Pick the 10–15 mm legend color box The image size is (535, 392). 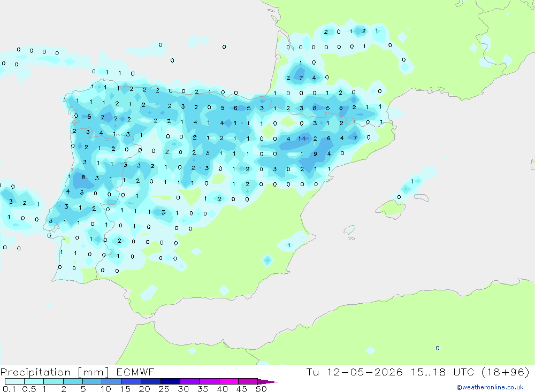(112, 381)
